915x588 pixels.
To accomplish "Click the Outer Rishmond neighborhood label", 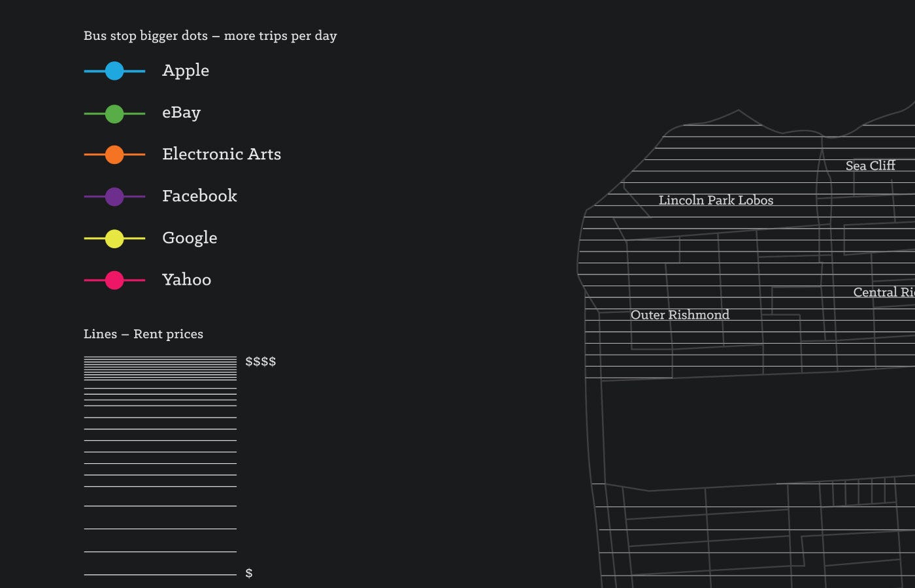I will coord(680,315).
